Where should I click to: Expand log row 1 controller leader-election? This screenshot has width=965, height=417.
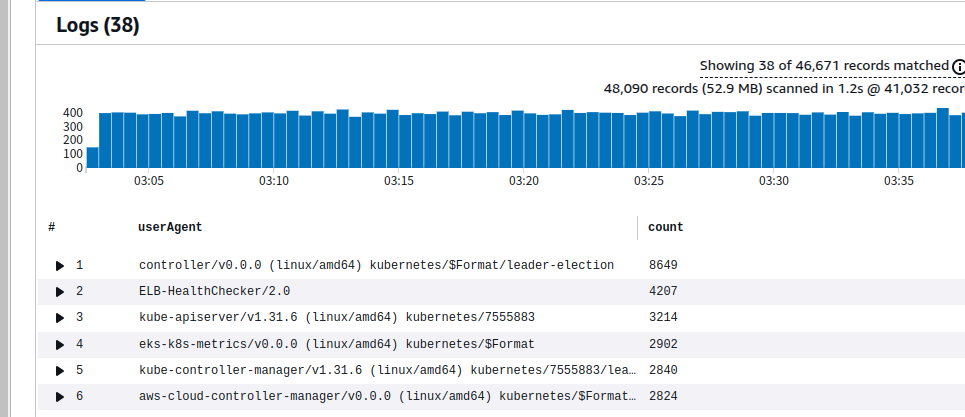click(x=60, y=266)
